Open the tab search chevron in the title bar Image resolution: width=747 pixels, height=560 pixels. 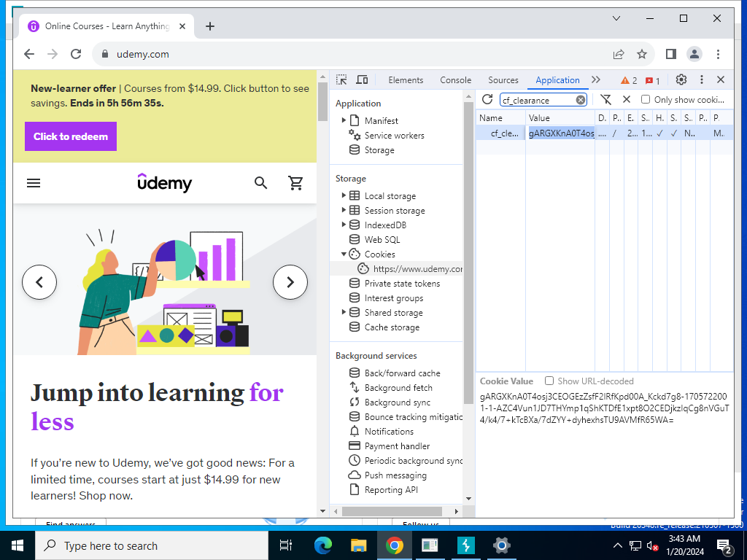(x=616, y=18)
